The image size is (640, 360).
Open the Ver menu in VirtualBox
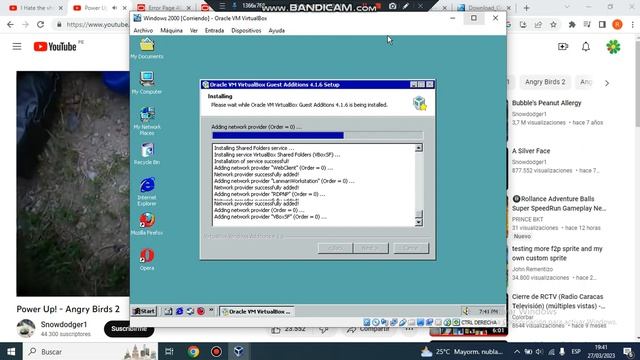click(194, 31)
